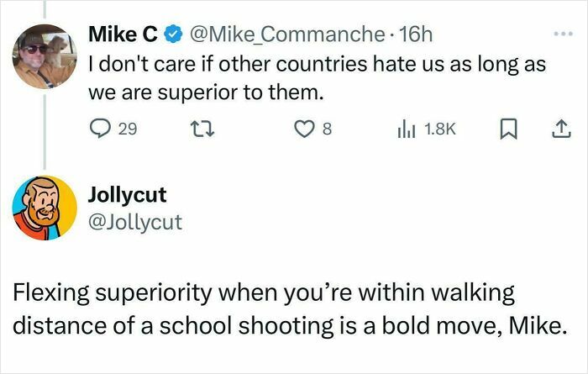Click the reply speech bubble icon
The image size is (588, 374).
click(x=100, y=129)
